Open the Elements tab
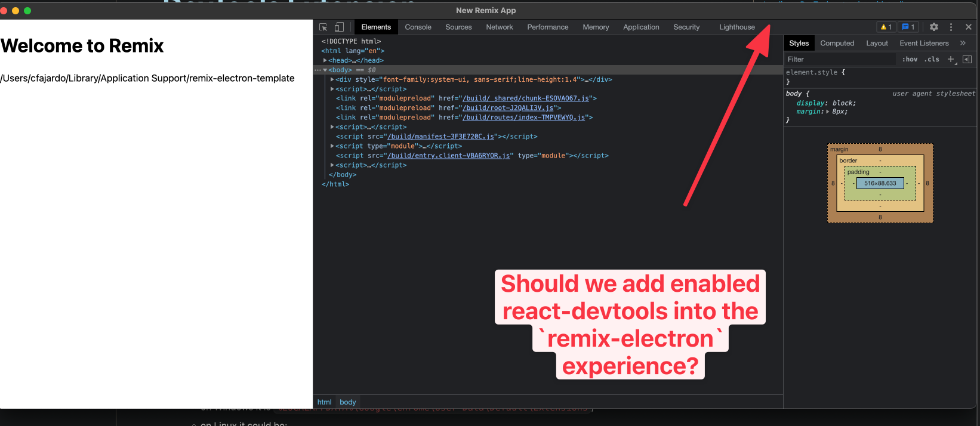This screenshot has width=980, height=426. click(x=376, y=27)
